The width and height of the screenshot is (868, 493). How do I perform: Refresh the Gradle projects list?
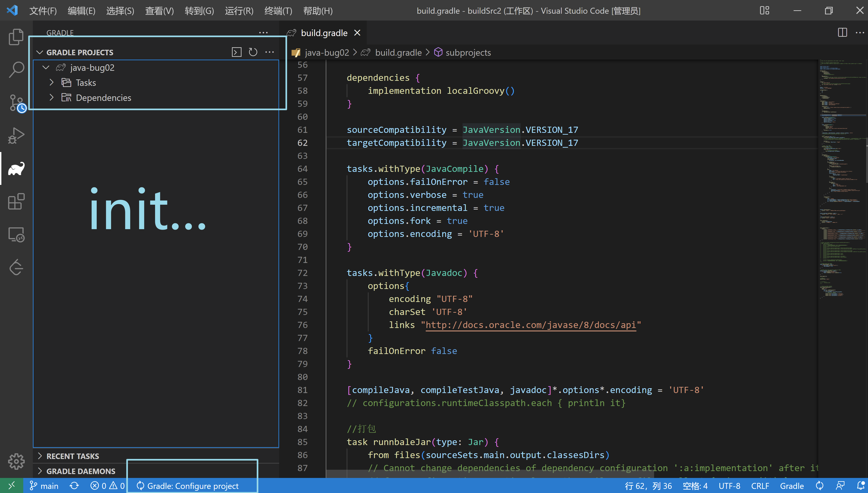[253, 52]
